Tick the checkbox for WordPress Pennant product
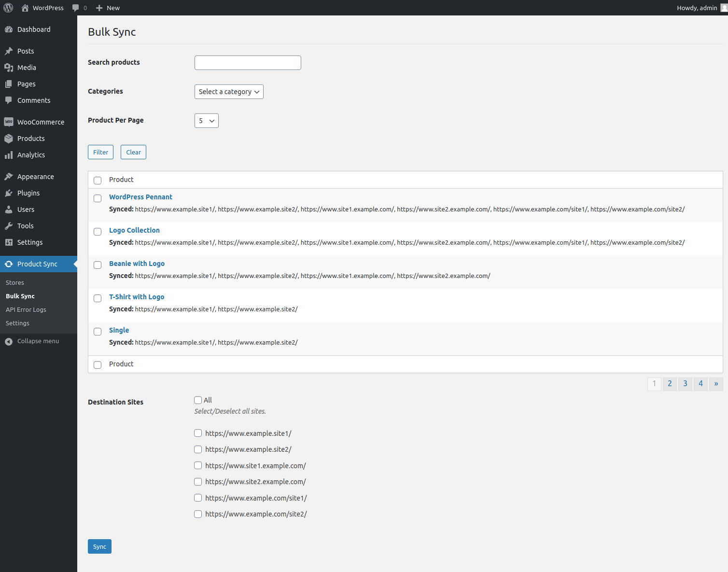Screen dimensions: 728x572 tap(98, 198)
